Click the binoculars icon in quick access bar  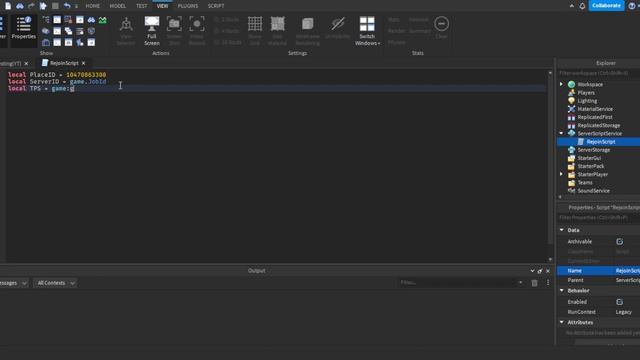coord(20,6)
